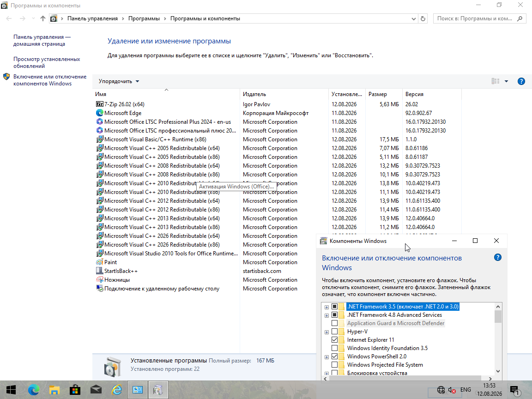Expand the chevron after Панель управления breadcrumb
The width and height of the screenshot is (532, 399).
coord(123,18)
